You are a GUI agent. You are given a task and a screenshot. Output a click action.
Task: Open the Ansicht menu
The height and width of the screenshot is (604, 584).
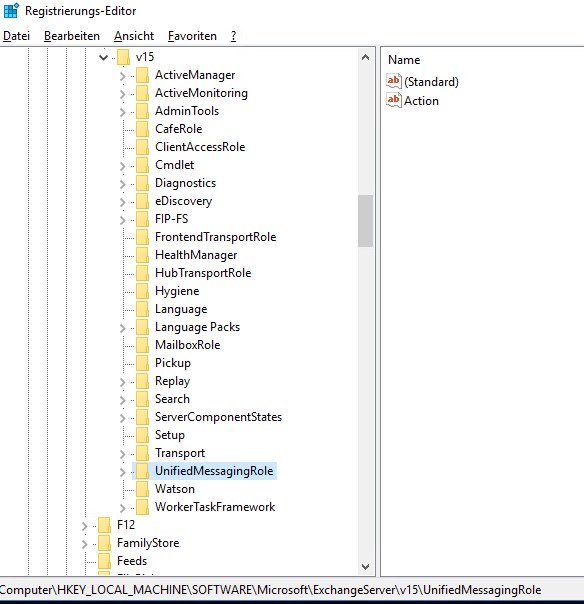[x=134, y=36]
